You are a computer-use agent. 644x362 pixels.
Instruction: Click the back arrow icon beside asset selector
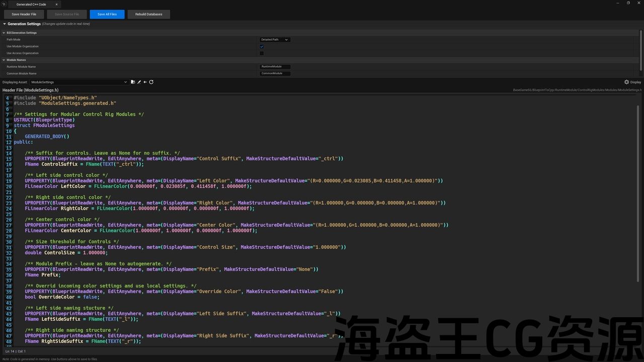pyautogui.click(x=145, y=82)
